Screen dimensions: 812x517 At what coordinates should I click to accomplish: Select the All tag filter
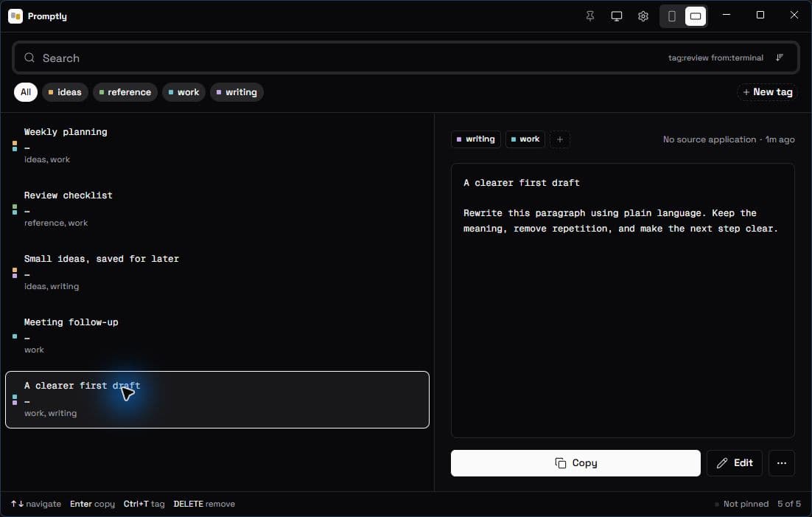pyautogui.click(x=25, y=91)
